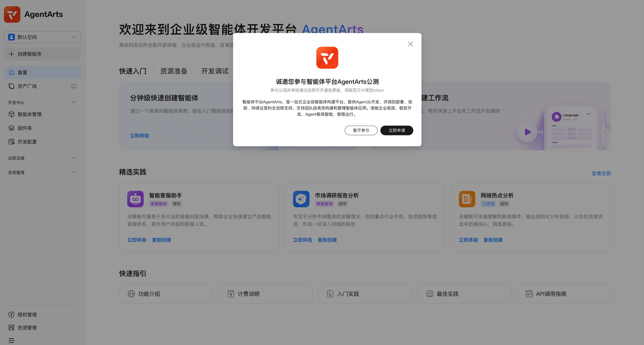Screen dimensions: 644x345
Task: Open the 功能介绍 guide
Action: (x=166, y=294)
